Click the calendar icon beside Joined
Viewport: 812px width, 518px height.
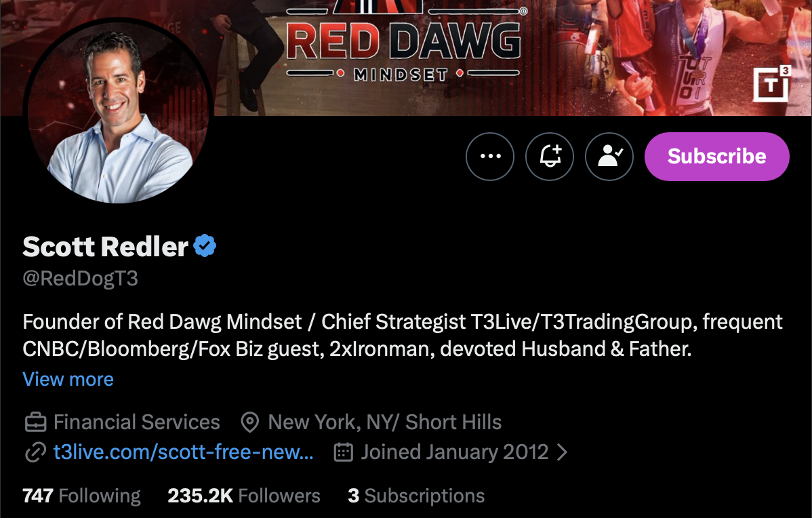[344, 452]
